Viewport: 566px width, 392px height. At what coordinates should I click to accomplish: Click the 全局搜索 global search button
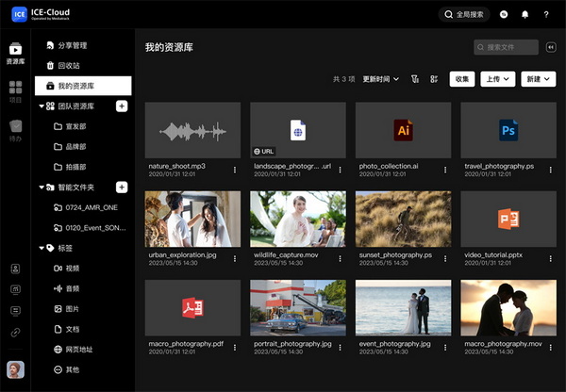pyautogui.click(x=465, y=15)
